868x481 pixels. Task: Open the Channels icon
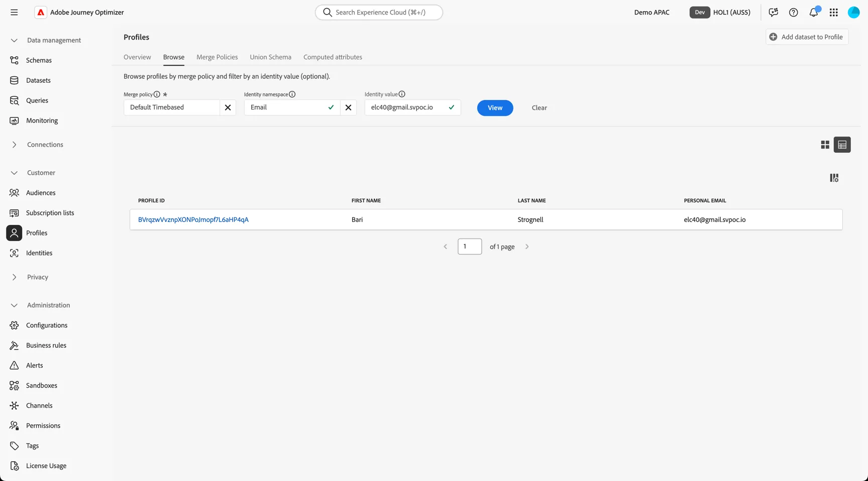pyautogui.click(x=14, y=406)
